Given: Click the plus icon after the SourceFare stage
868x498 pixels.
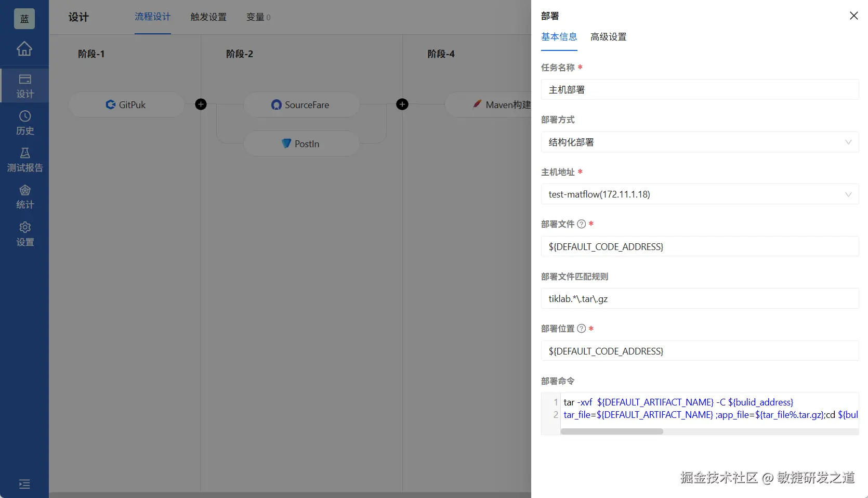Looking at the screenshot, I should (402, 104).
